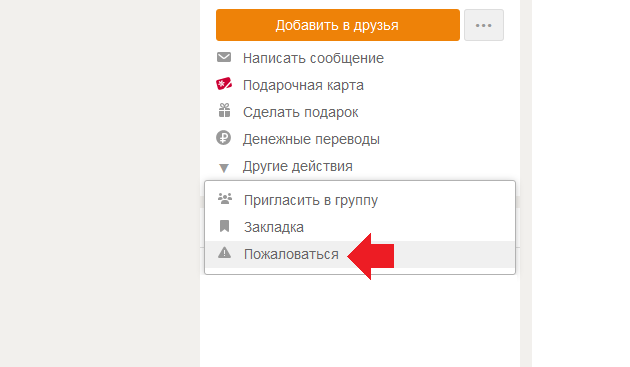Collapse the Другие действия triangle arrow
Screen dimensions: 630x367
tap(224, 168)
